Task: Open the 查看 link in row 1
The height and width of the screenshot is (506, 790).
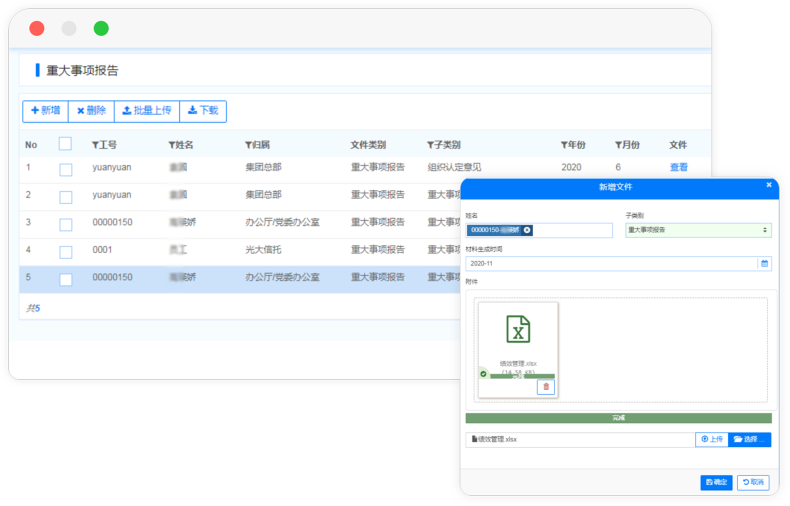Action: click(x=679, y=168)
